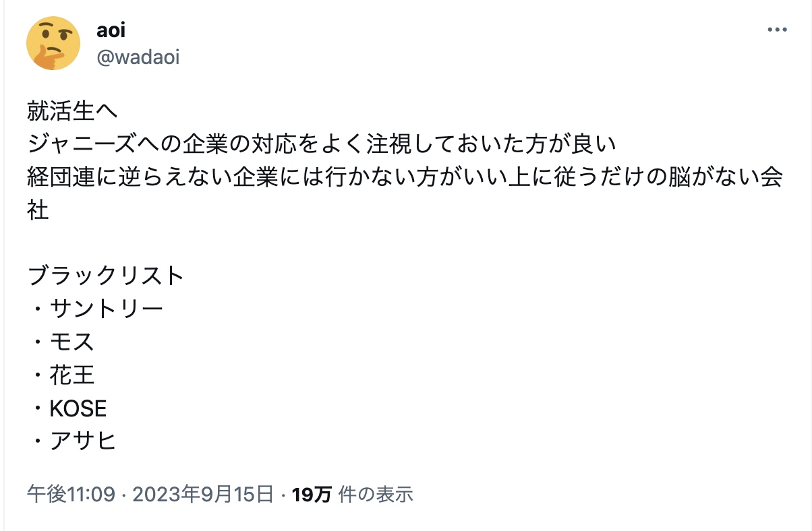Click the 午後11:09 timestamp
The height and width of the screenshot is (531, 812).
pos(71,495)
